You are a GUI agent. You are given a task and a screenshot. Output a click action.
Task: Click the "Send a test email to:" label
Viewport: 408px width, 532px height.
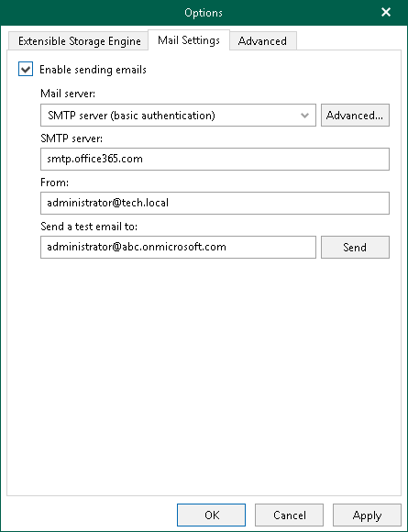click(89, 227)
